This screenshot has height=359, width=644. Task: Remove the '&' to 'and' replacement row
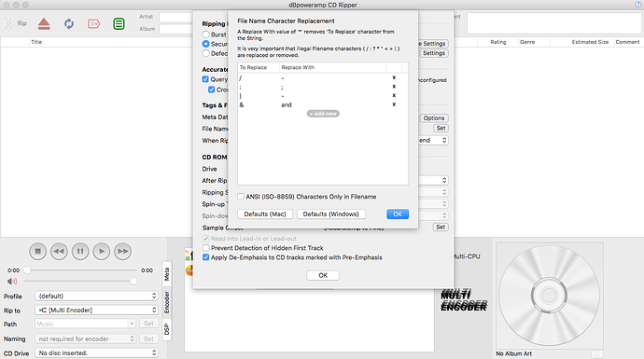coord(394,104)
